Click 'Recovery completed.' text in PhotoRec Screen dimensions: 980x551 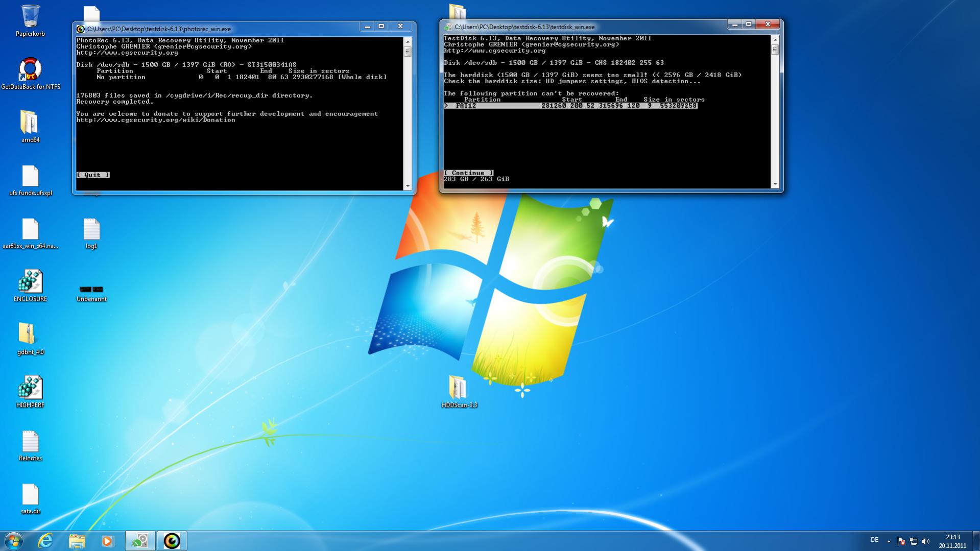coord(115,102)
